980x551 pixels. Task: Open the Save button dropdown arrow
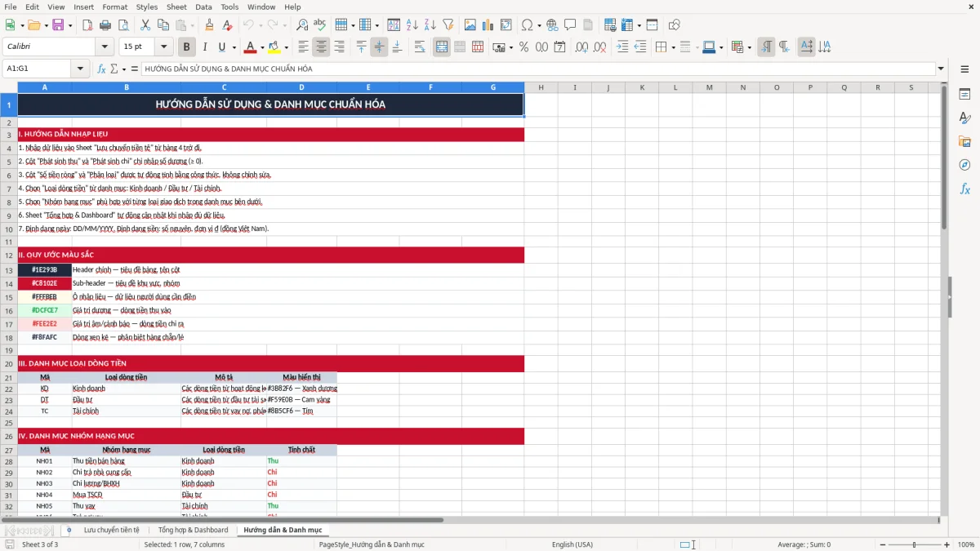tap(70, 25)
